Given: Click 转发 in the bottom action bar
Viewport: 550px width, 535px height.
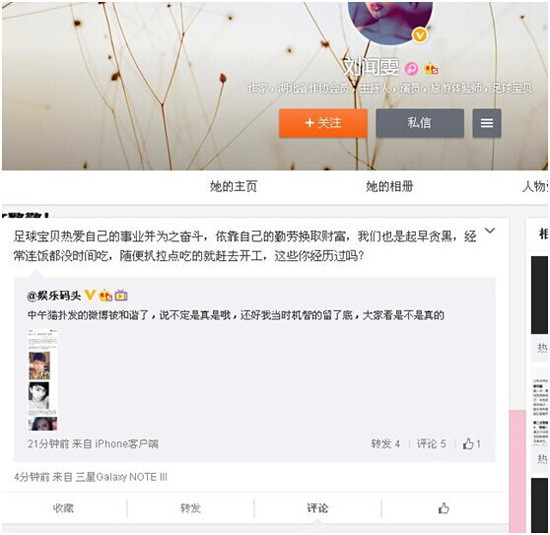Looking at the screenshot, I should [x=190, y=508].
